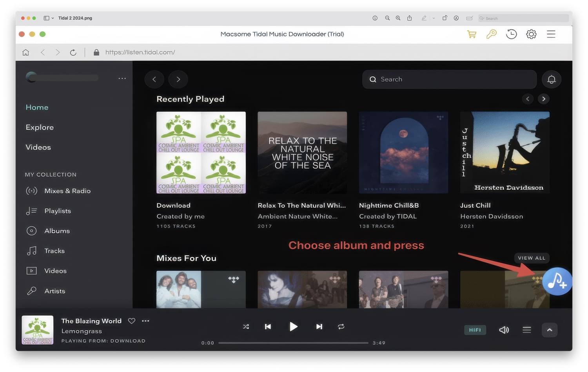
Task: Open Explore in the sidebar
Action: (40, 127)
